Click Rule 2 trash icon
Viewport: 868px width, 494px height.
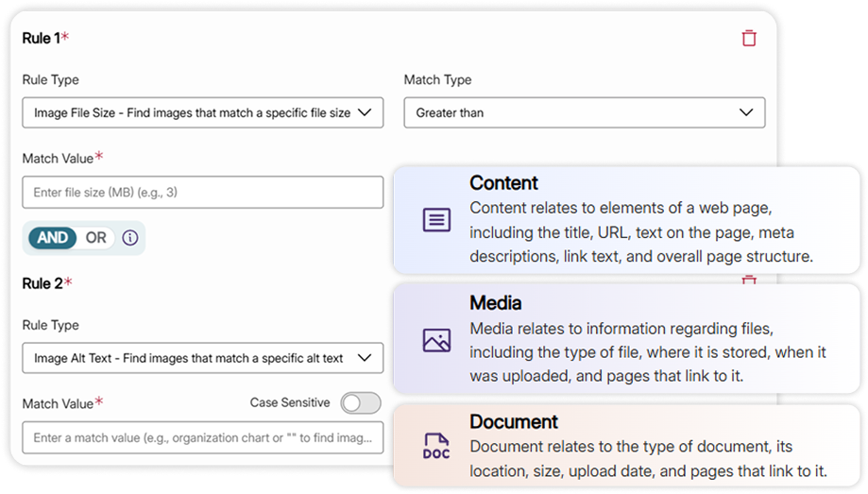pos(749,280)
